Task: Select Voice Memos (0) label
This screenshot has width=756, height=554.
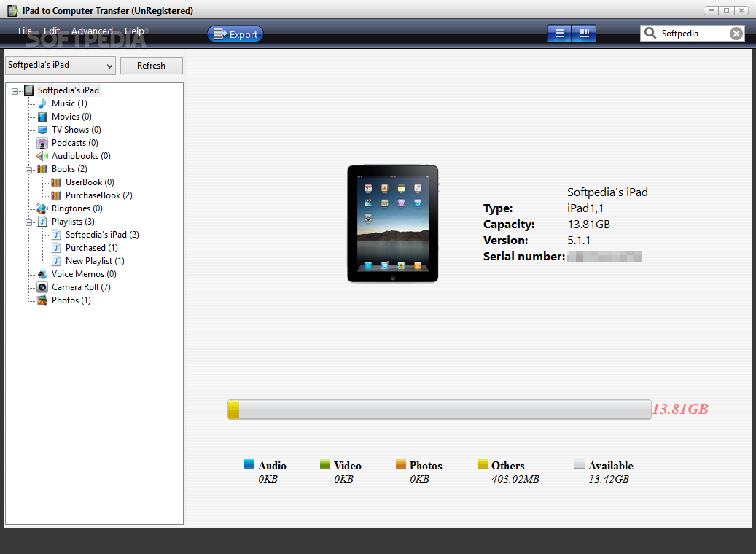Action: 84,274
